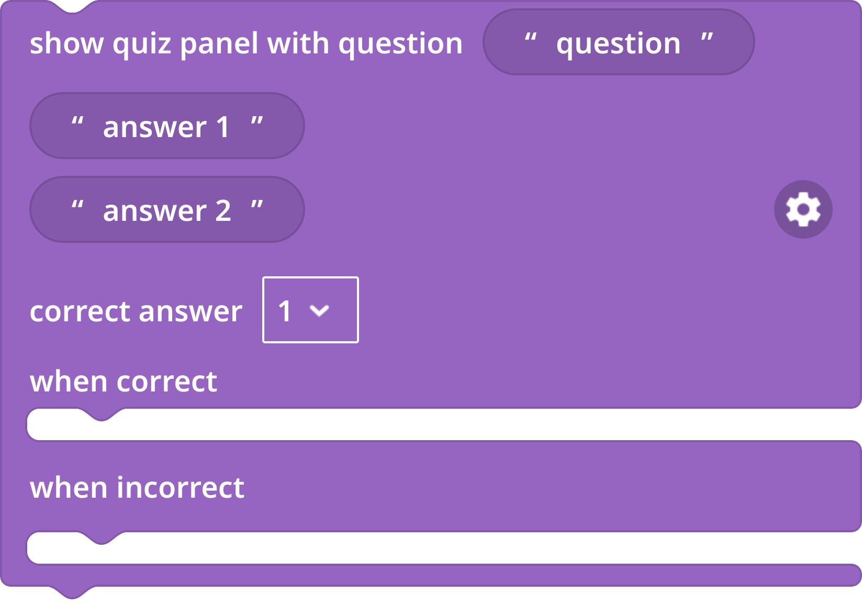Click the "when correct" label text
862x616 pixels.
[x=124, y=381]
